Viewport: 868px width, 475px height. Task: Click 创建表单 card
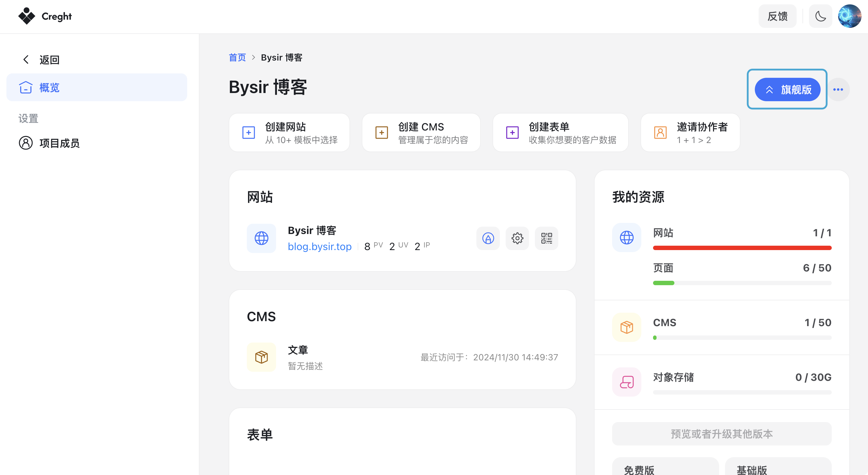[x=561, y=133]
